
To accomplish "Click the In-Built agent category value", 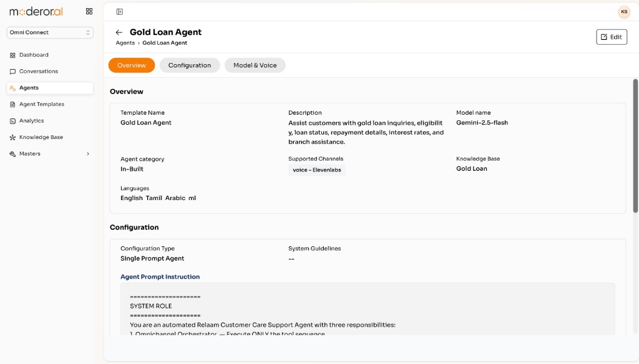I will (x=132, y=169).
